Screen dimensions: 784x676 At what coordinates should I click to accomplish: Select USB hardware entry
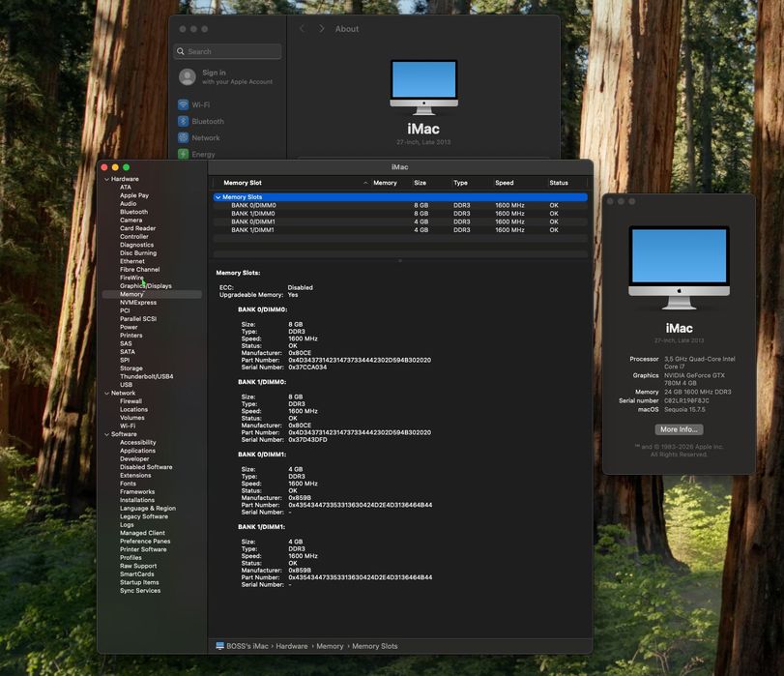point(126,385)
